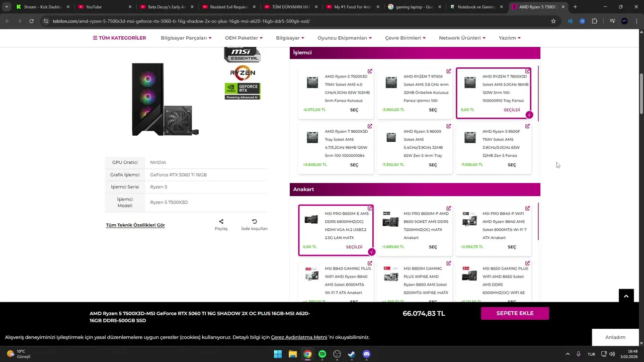Select the MSI PRO B650M-P motherboard via SEÇ
This screenshot has height=362, width=644.
coord(433,247)
